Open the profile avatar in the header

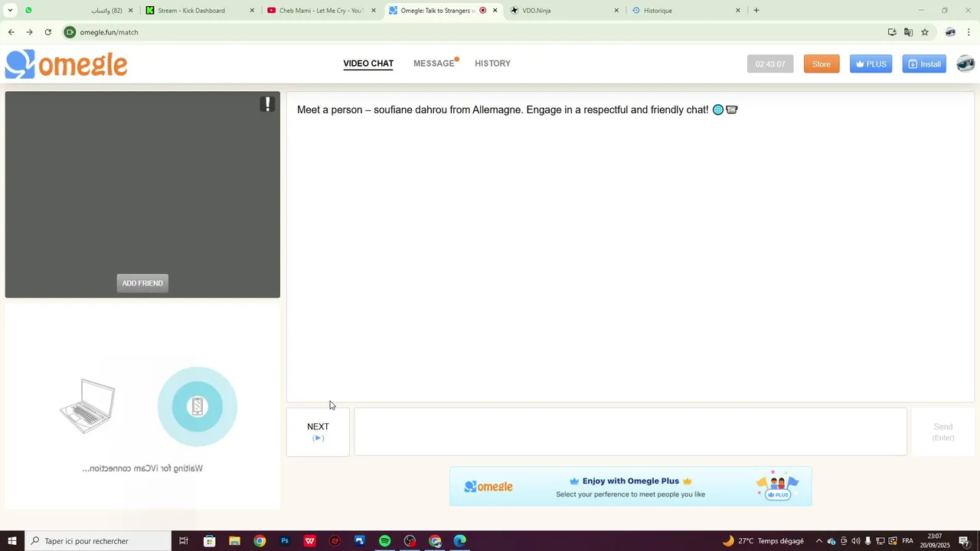pos(965,64)
